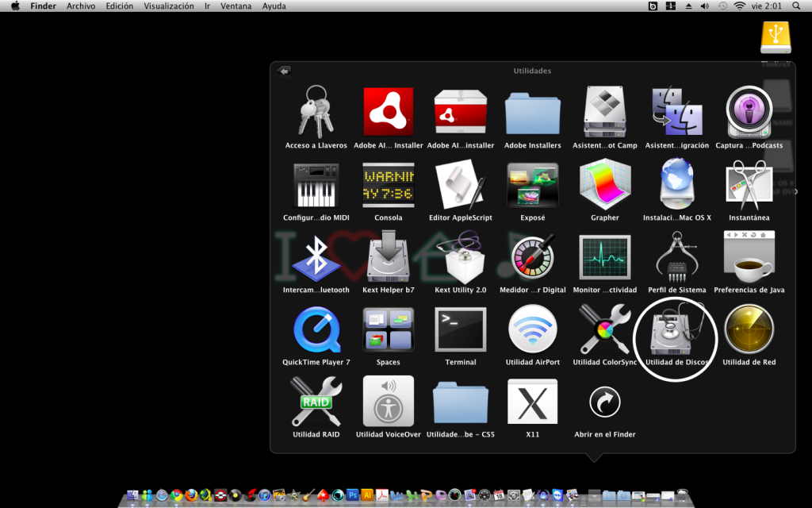Open the Finder menu
The height and width of the screenshot is (508, 812).
(43, 6)
